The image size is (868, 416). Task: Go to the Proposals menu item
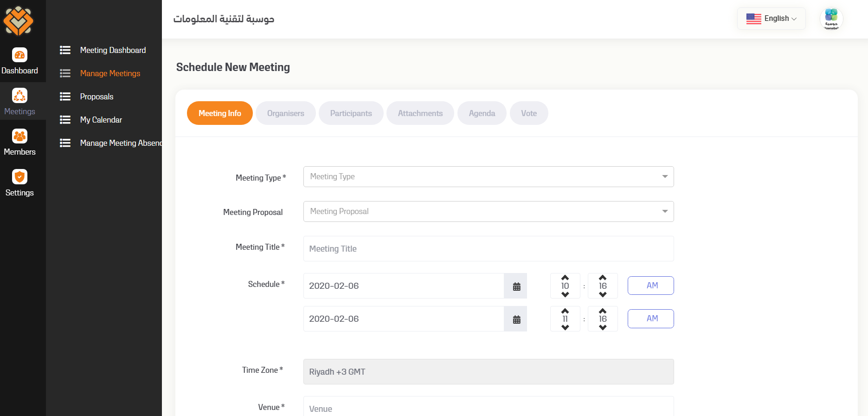click(96, 97)
